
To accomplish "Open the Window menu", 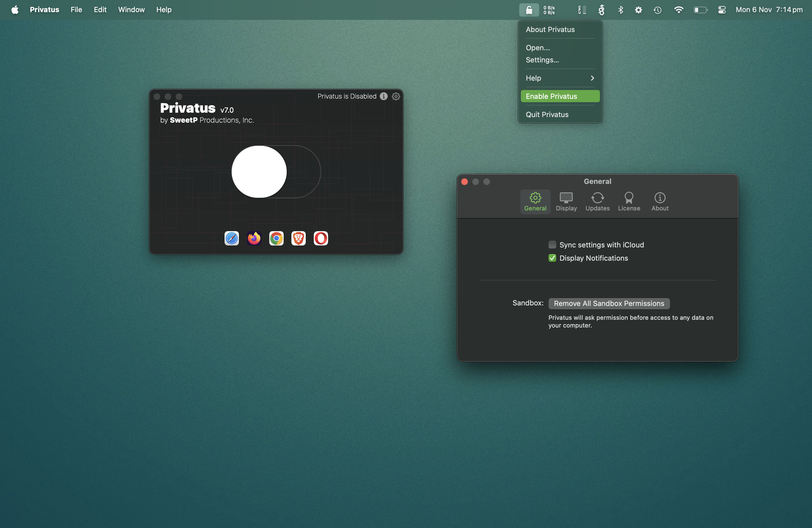I will tap(131, 10).
